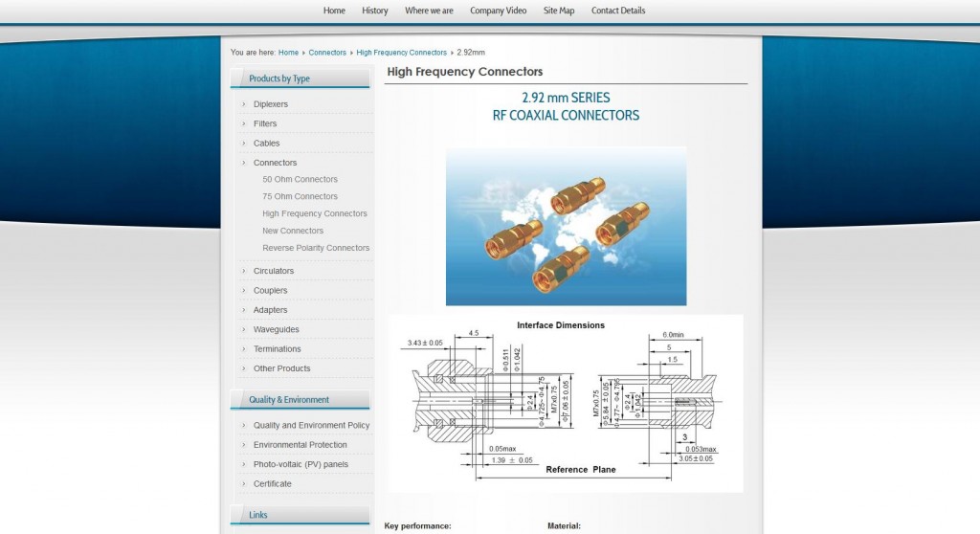Click High Frequency Connectors in breadcrumb
980x534 pixels.
pyautogui.click(x=401, y=53)
